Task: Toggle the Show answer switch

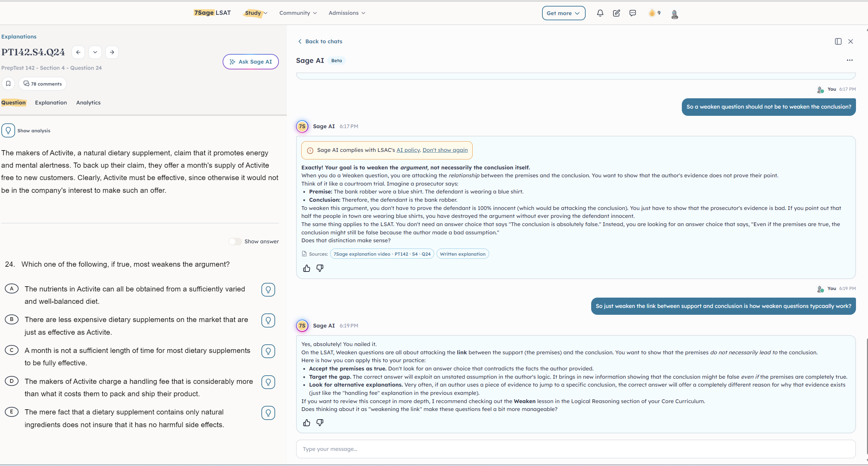Action: click(235, 241)
